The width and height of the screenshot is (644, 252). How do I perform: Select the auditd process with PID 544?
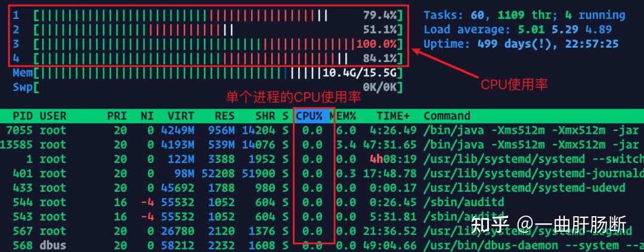[x=322, y=202]
